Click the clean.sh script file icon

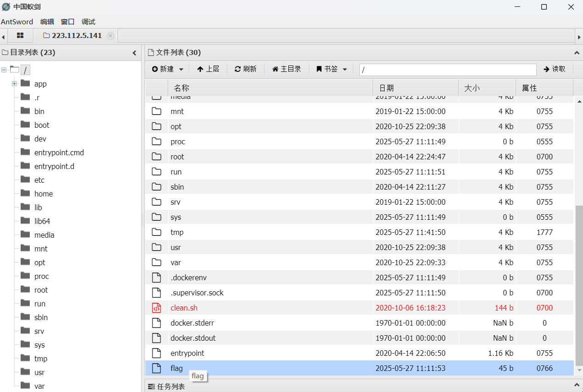click(157, 308)
